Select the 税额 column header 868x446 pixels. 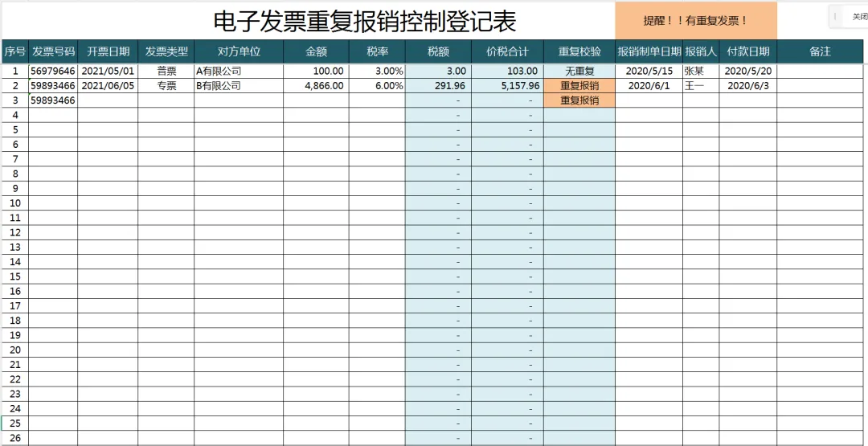(439, 52)
